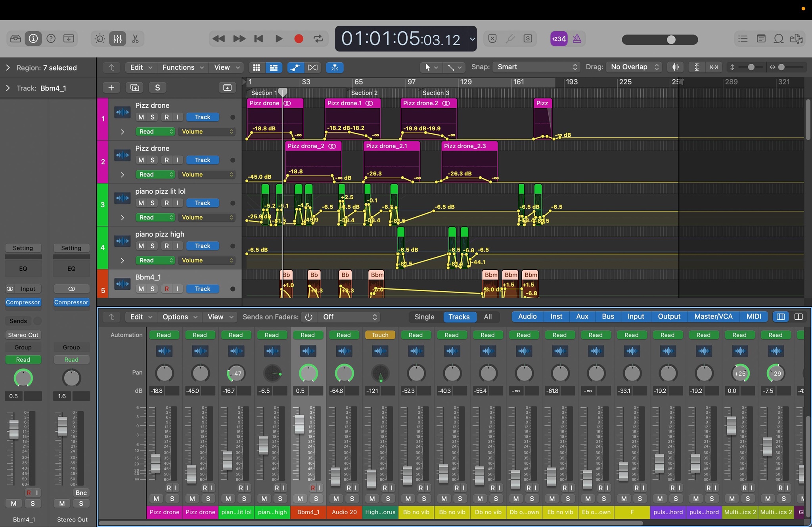Go to beginning transport button

click(x=259, y=38)
